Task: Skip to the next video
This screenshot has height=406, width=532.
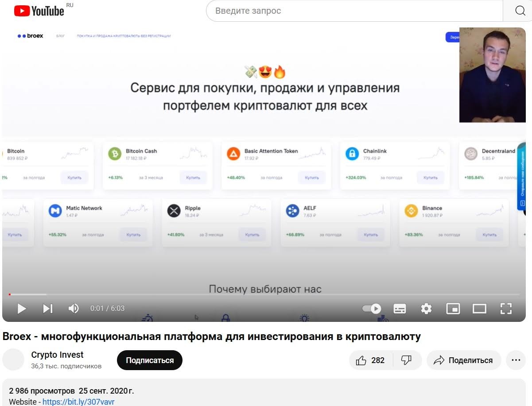Action: [x=48, y=308]
